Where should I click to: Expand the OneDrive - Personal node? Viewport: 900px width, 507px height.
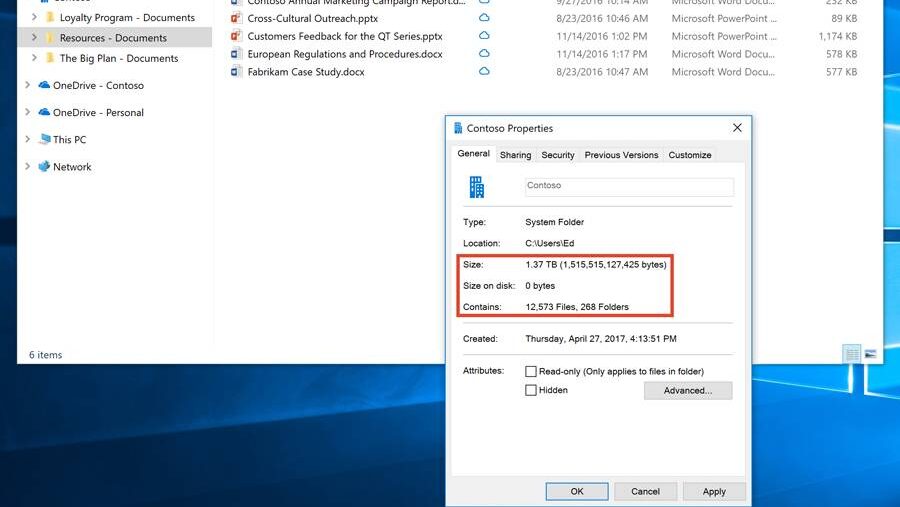pyautogui.click(x=28, y=112)
